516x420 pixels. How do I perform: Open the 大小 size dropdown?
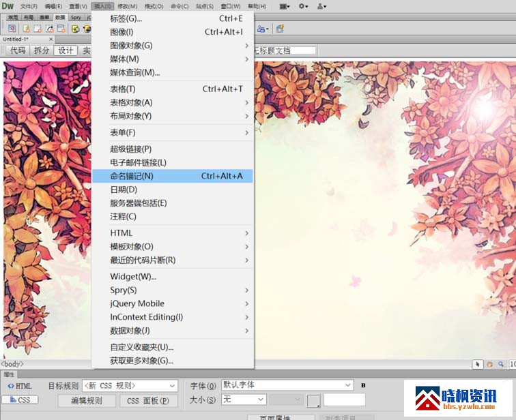point(243,400)
